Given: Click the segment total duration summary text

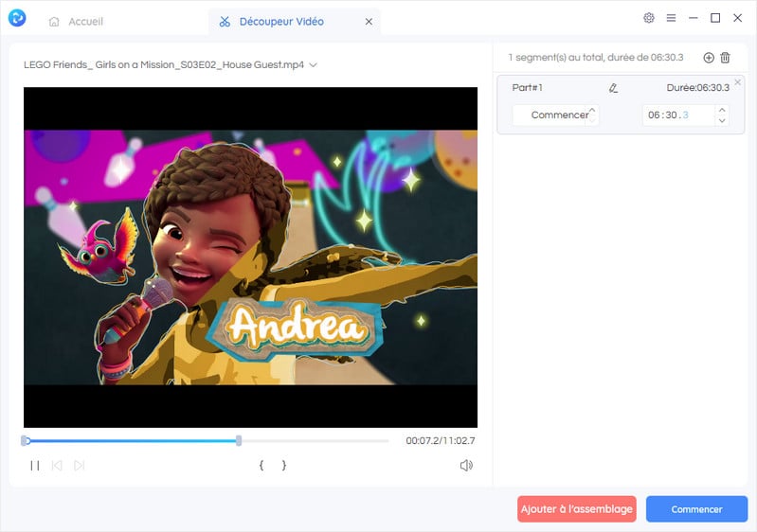Looking at the screenshot, I should 596,58.
